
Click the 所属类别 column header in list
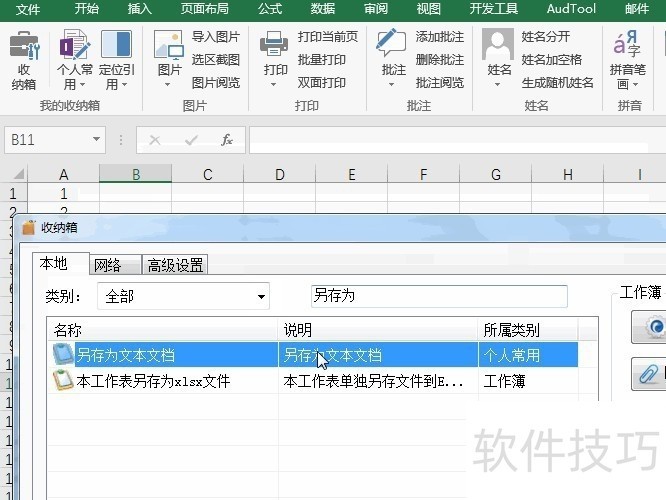click(528, 330)
